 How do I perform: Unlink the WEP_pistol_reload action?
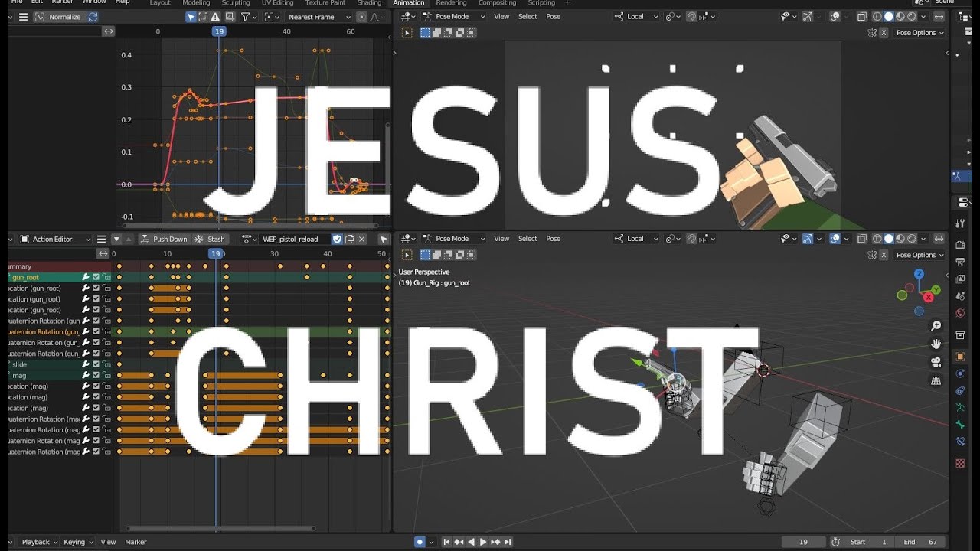coord(362,240)
